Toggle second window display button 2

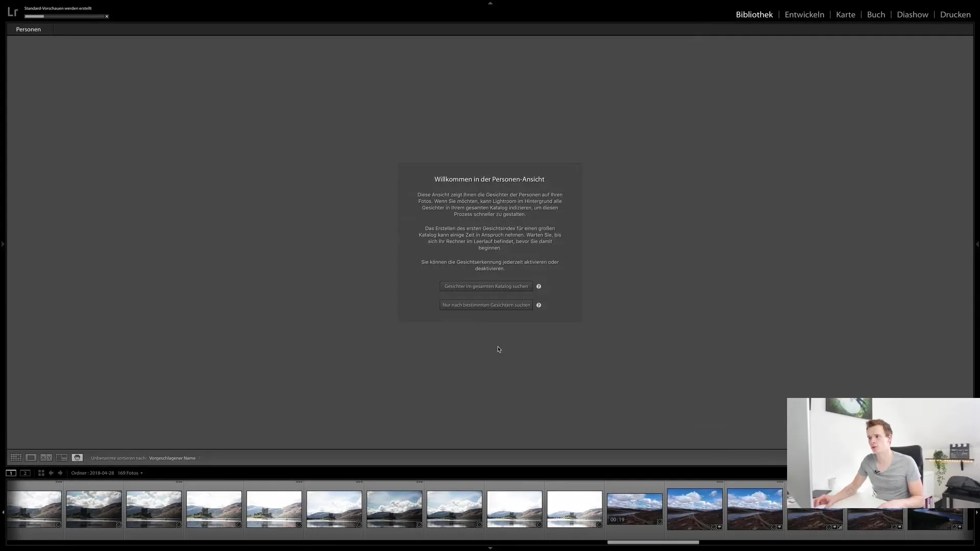(x=25, y=473)
